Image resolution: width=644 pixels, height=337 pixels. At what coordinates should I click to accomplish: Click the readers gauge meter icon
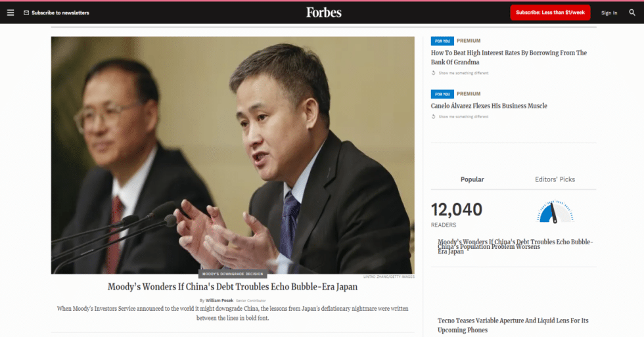click(555, 212)
